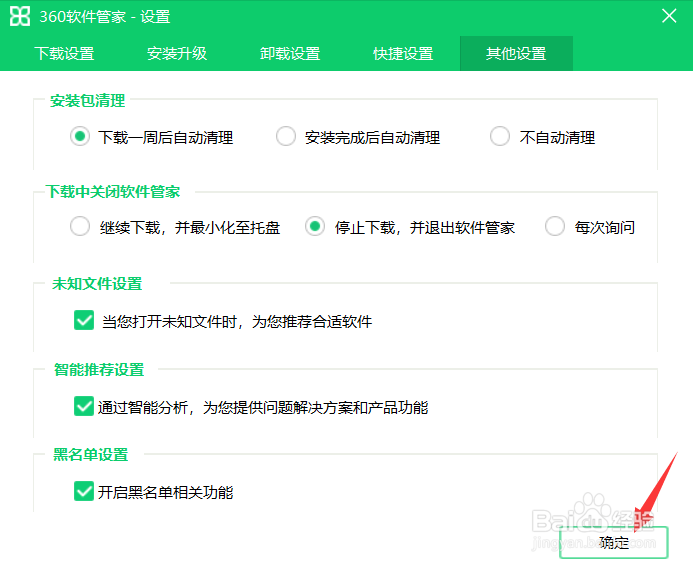This screenshot has height=567, width=693.
Task: Click the 安装包清理 section heading
Action: pyautogui.click(x=88, y=101)
